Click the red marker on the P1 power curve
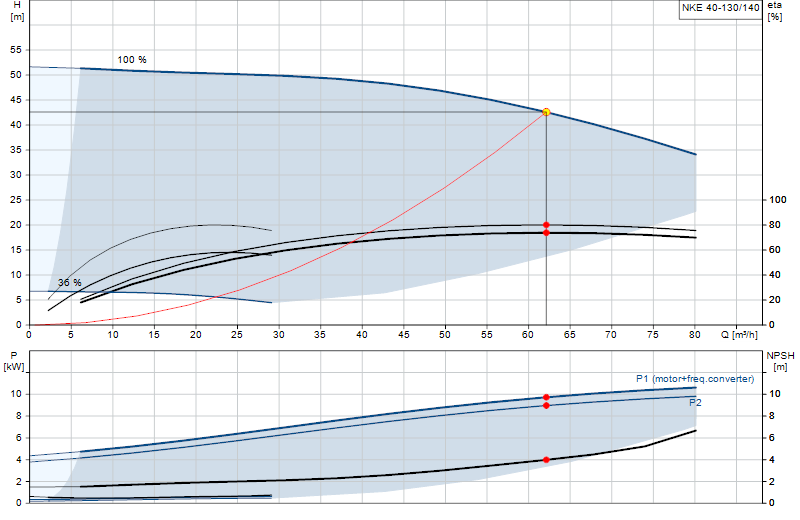Image resolution: width=800 pixels, height=520 pixels. click(x=546, y=397)
